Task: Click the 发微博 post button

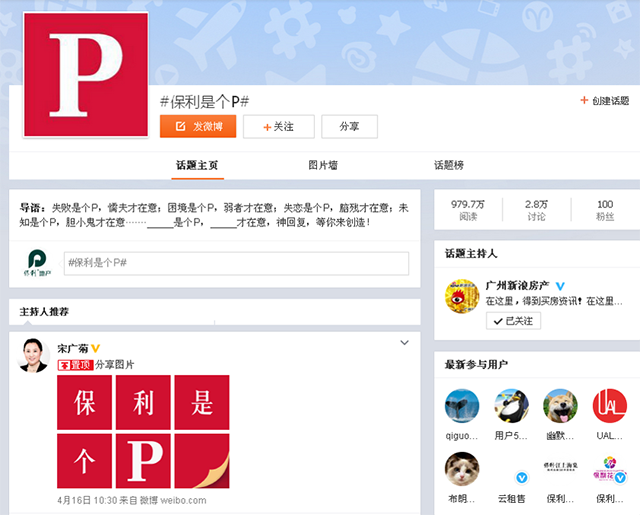Action: click(x=198, y=127)
